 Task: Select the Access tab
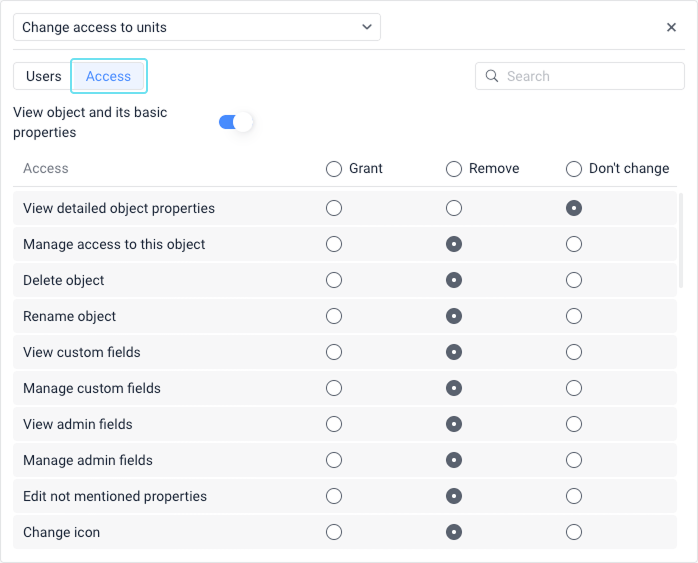[108, 76]
